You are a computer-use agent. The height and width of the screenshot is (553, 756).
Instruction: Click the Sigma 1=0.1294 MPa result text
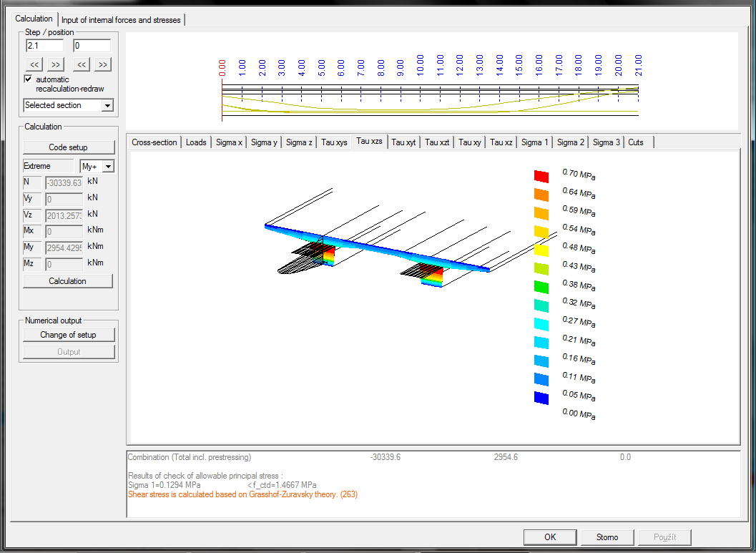pos(165,485)
